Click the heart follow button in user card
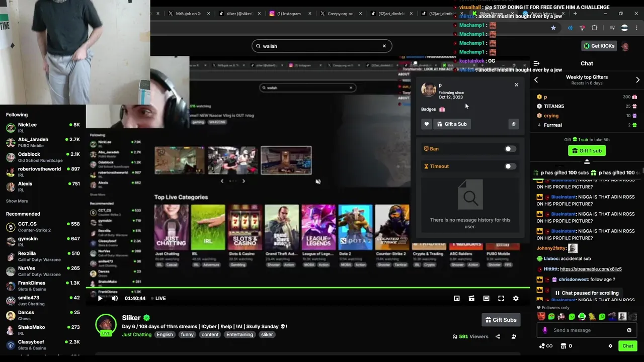Screen dimensions: 644x362 tap(427, 124)
